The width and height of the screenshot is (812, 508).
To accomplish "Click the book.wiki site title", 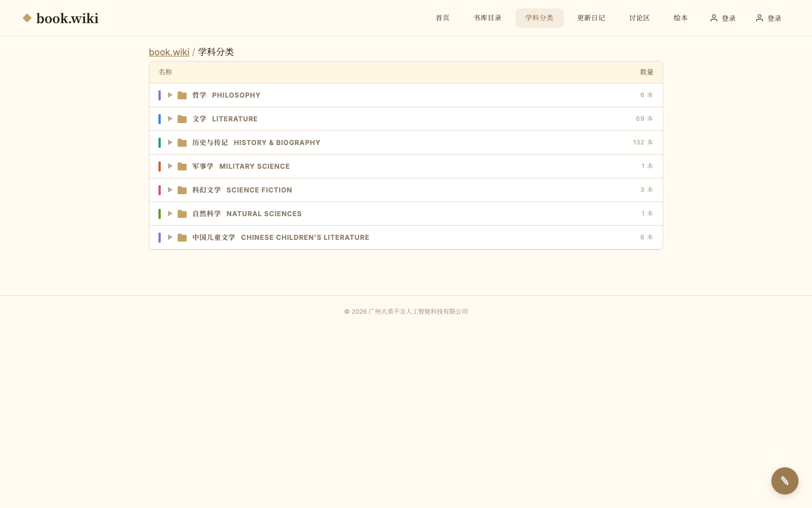I will click(x=68, y=19).
